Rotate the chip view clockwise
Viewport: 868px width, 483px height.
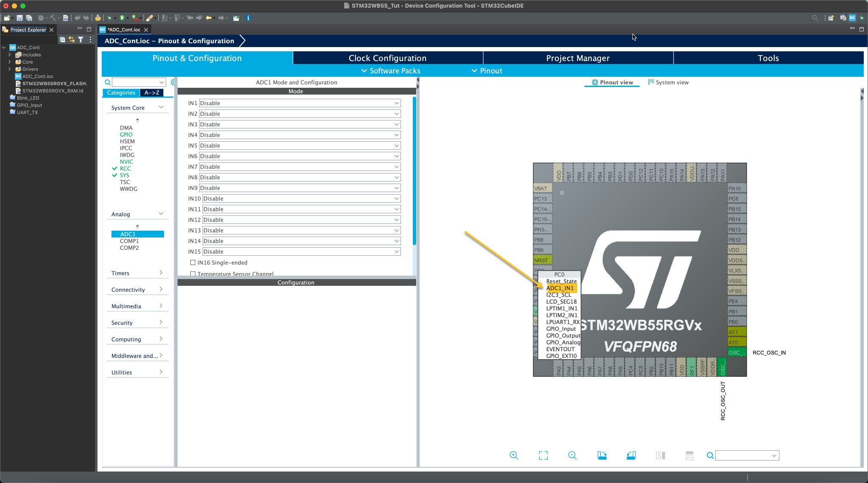[x=602, y=455]
